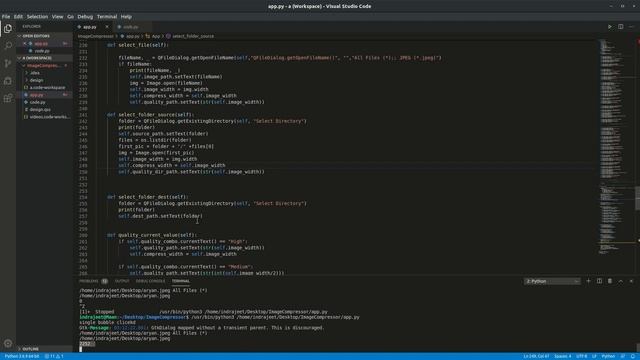Split the editor to the right
This screenshot has width=640, height=360.
[620, 27]
